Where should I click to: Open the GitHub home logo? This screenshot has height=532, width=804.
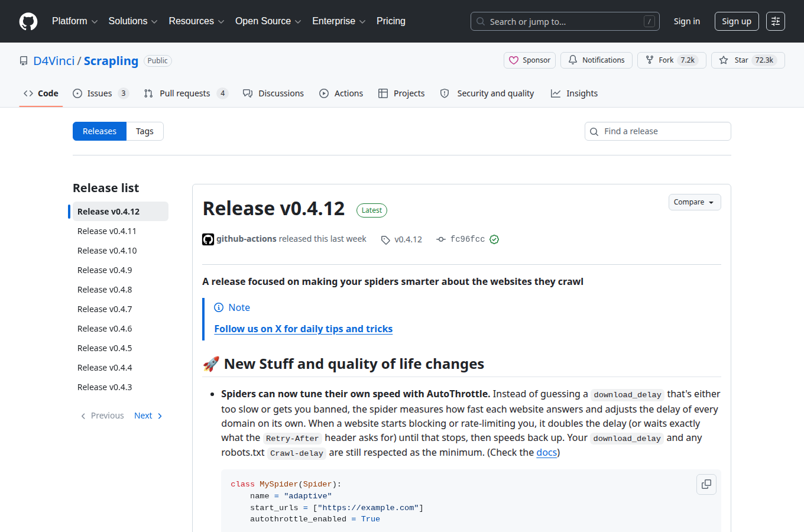28,21
